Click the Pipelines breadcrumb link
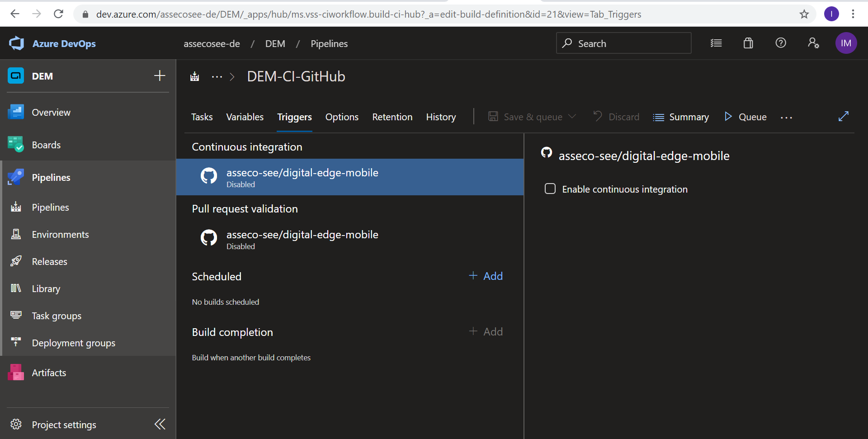 (329, 44)
